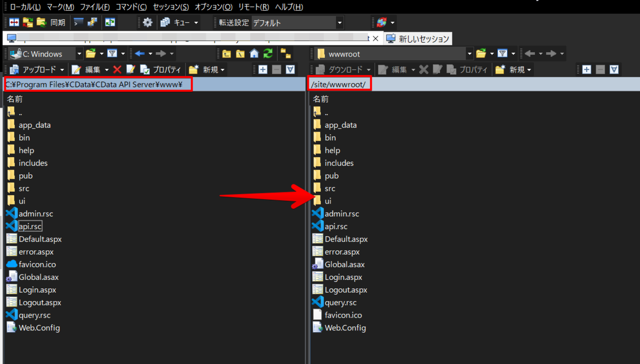The image size is (640, 364).
Task: Go to local home directory icon
Action: tap(254, 53)
